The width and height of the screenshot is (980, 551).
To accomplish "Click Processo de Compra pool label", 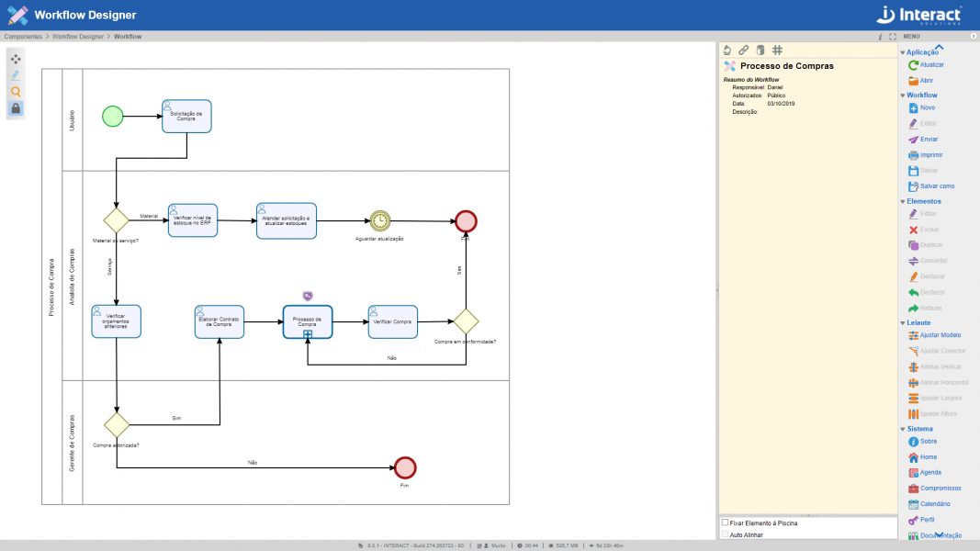I will (51, 287).
